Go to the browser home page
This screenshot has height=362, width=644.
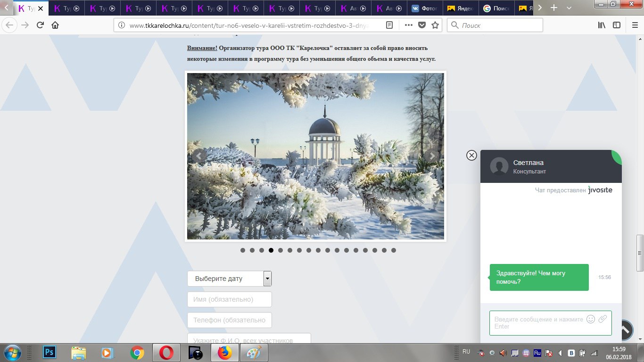[55, 25]
